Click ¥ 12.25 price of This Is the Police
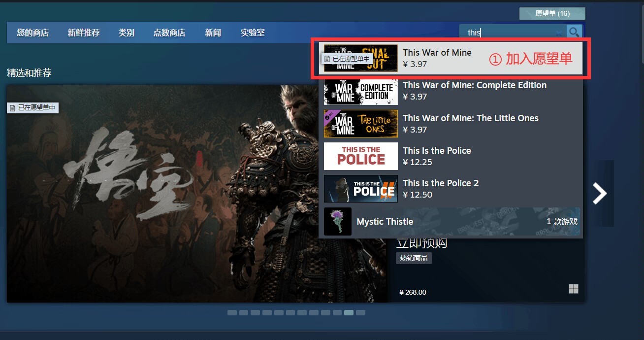Screen dimensions: 644x340 [418, 162]
